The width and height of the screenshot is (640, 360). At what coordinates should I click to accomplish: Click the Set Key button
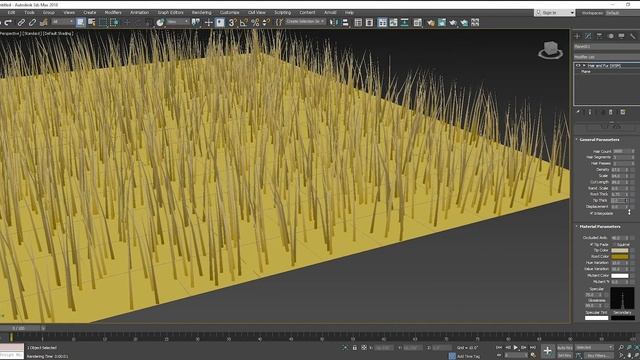pos(564,356)
